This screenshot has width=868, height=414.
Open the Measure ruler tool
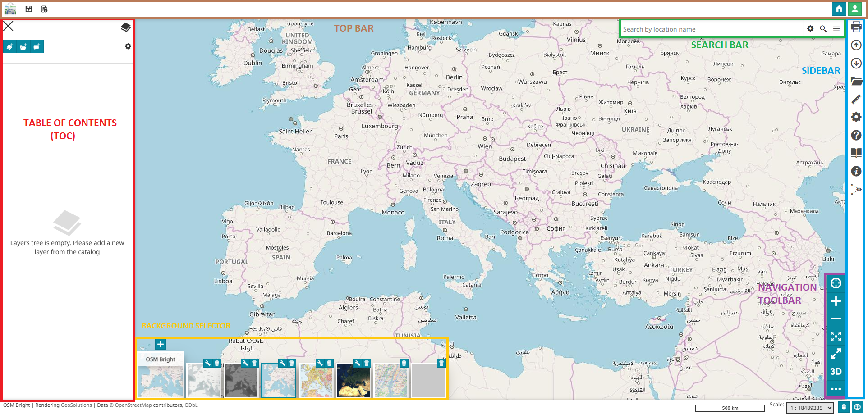(856, 99)
